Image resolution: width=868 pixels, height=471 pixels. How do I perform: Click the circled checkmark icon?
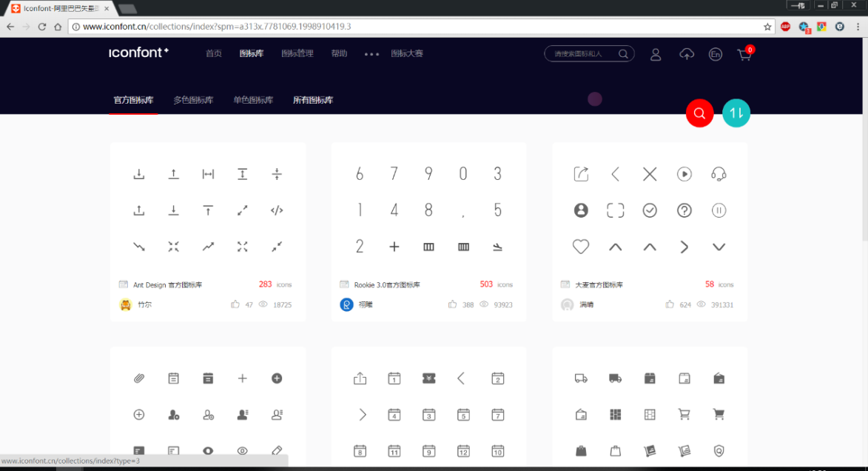click(650, 210)
